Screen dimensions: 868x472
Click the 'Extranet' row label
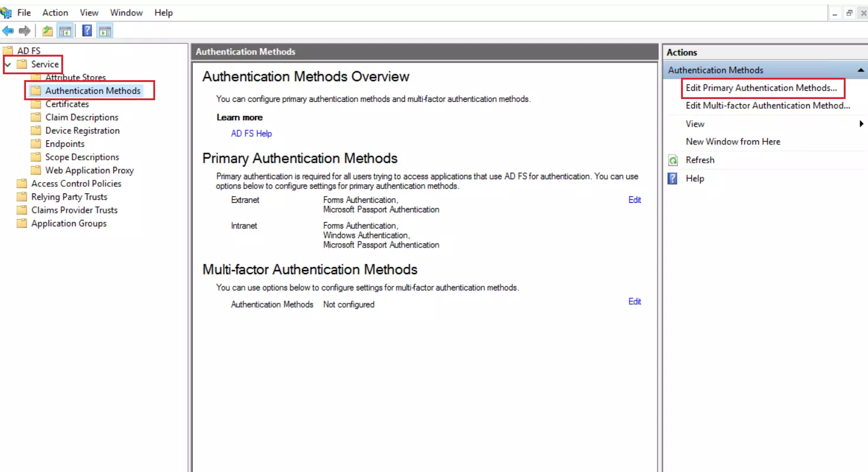click(245, 200)
